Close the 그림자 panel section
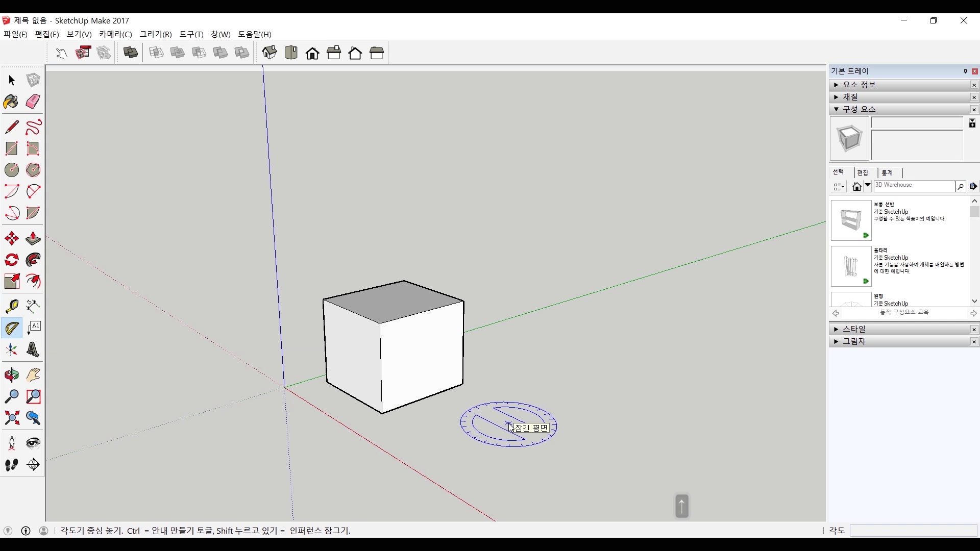This screenshot has width=980, height=551. pyautogui.click(x=974, y=342)
